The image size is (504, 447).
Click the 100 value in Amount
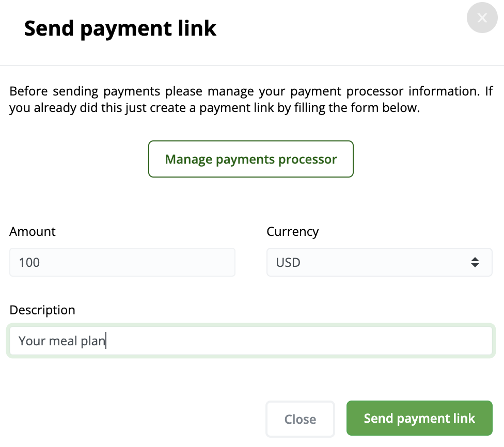[x=29, y=263]
